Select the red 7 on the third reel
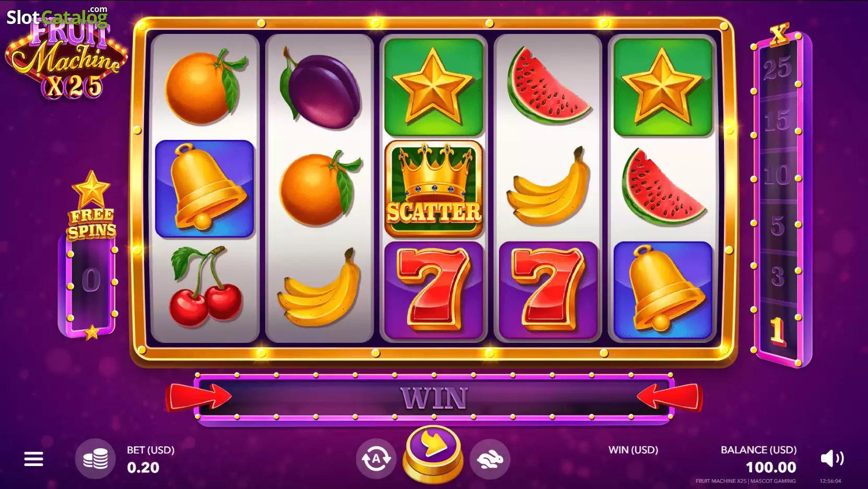 pyautogui.click(x=433, y=290)
